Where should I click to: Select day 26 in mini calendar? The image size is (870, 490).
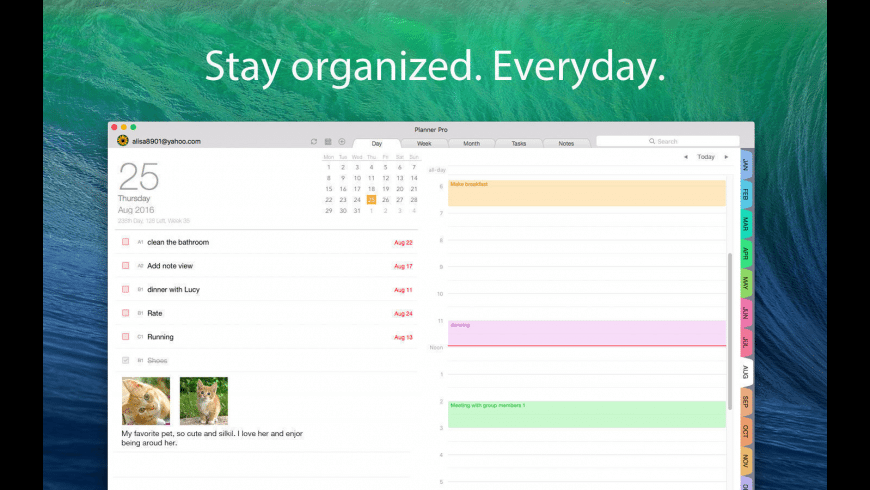386,200
